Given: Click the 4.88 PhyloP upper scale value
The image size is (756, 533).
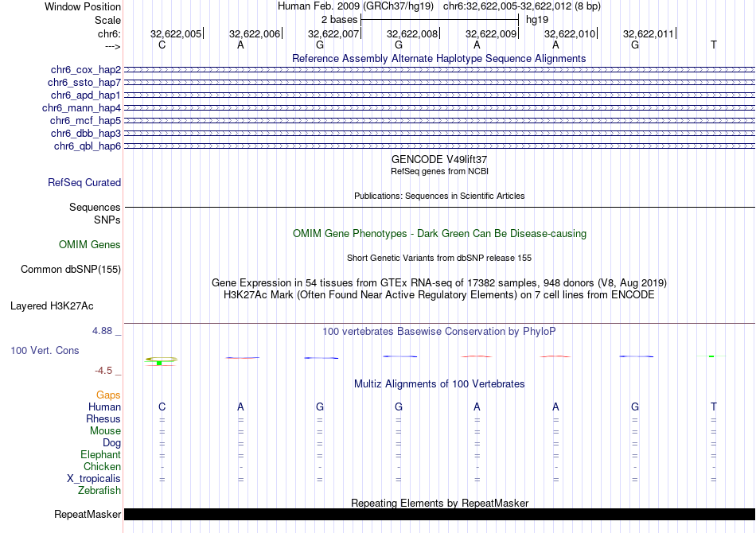Looking at the screenshot, I should click(x=102, y=331).
